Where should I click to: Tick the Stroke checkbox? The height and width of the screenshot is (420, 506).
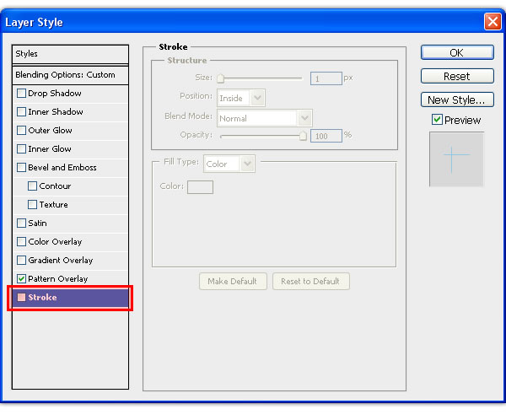click(21, 298)
